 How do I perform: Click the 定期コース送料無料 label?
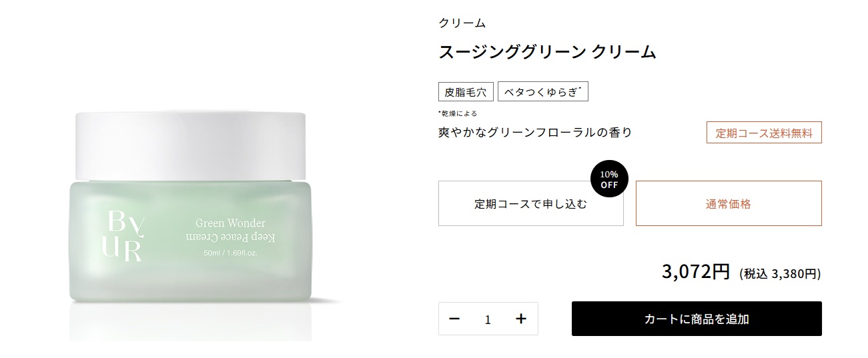coord(764,133)
